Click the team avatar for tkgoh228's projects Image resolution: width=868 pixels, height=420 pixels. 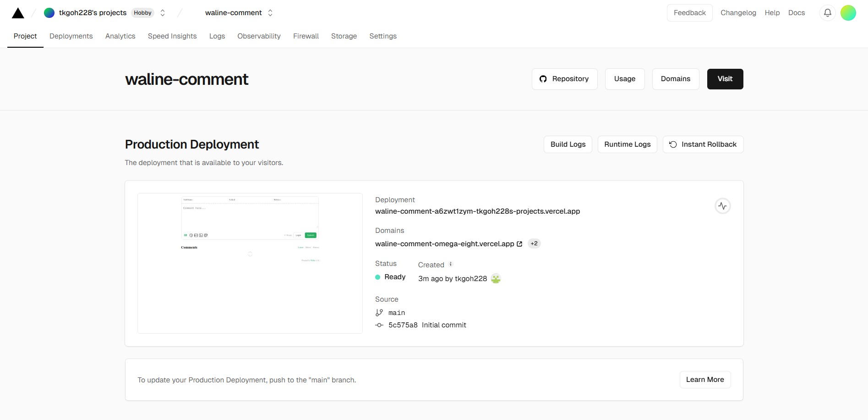coord(49,13)
